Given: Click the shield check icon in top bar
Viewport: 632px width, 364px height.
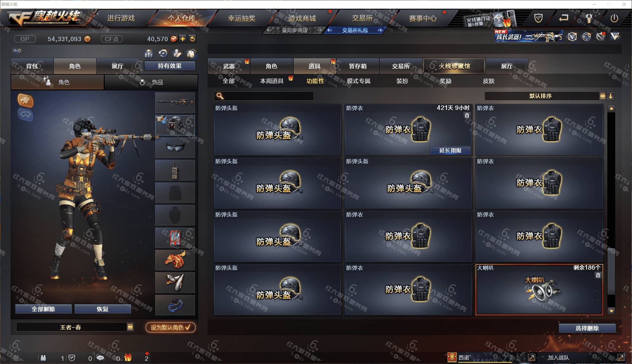Looking at the screenshot, I should [538, 18].
